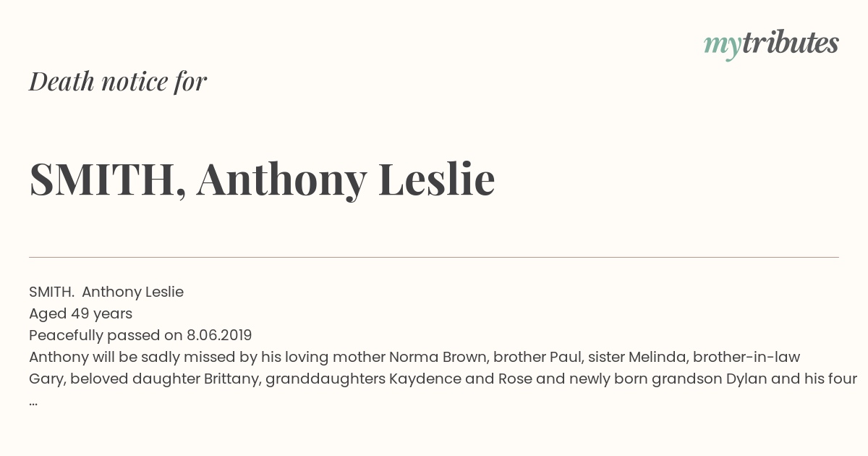Click the word 'SMITH,' in the title

(x=107, y=179)
